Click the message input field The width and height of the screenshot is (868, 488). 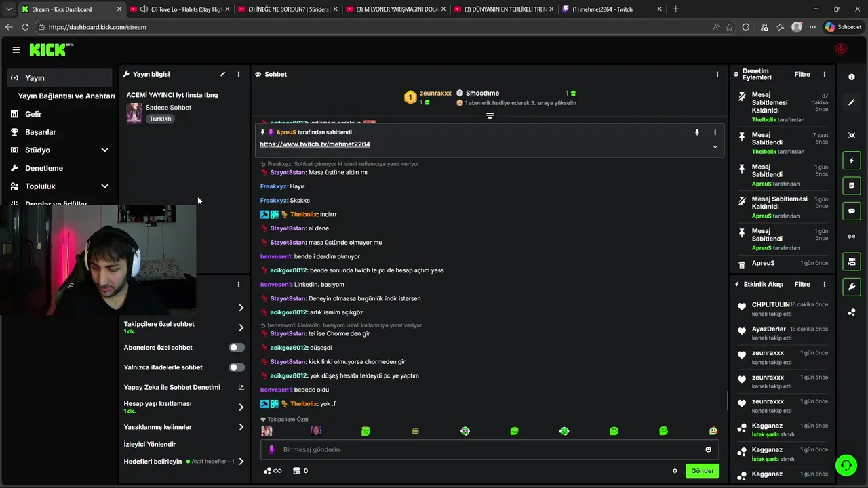tap(490, 449)
